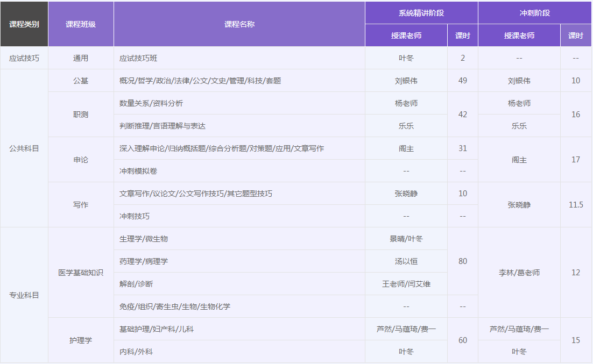Select the 解剖/诊断 course
The height and width of the screenshot is (364, 593).
[x=136, y=284]
